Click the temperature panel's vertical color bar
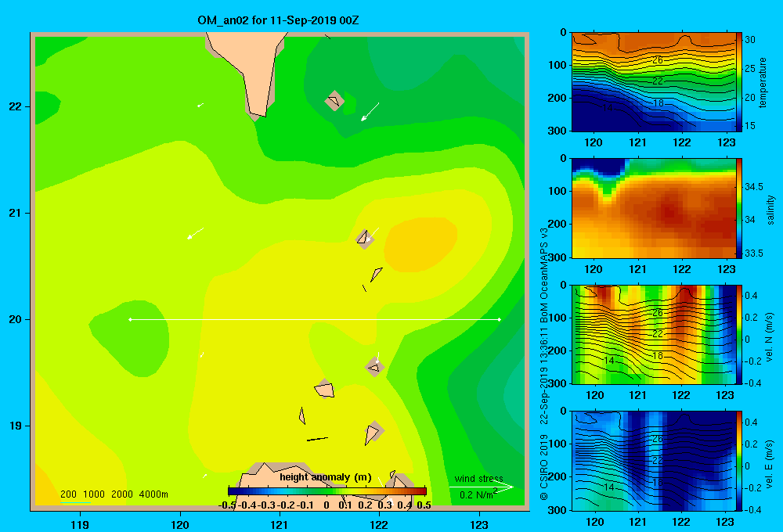The height and width of the screenshot is (532, 783). (x=739, y=82)
